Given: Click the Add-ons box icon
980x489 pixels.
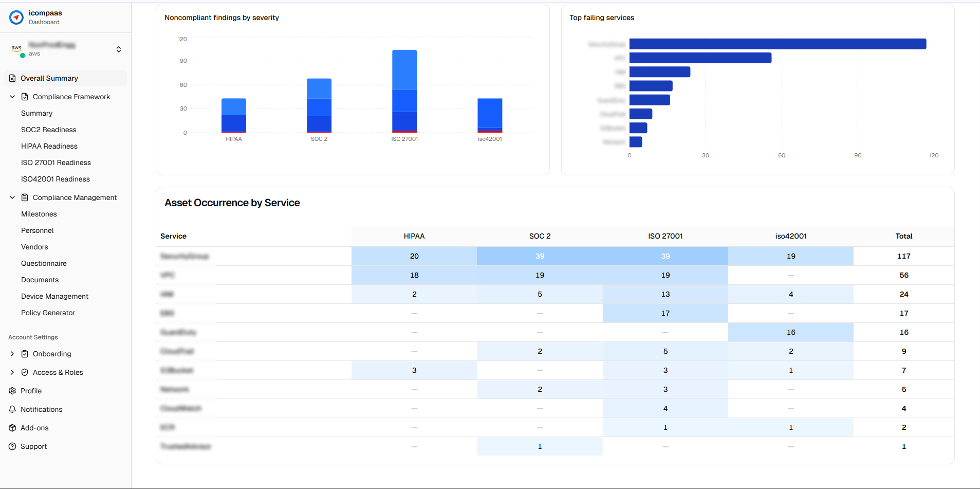Looking at the screenshot, I should tap(12, 428).
